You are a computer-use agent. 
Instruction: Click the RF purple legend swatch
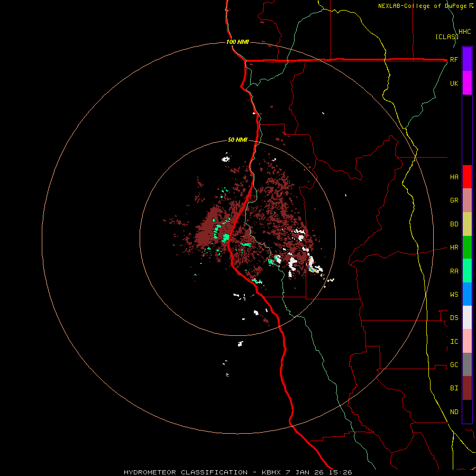click(467, 59)
